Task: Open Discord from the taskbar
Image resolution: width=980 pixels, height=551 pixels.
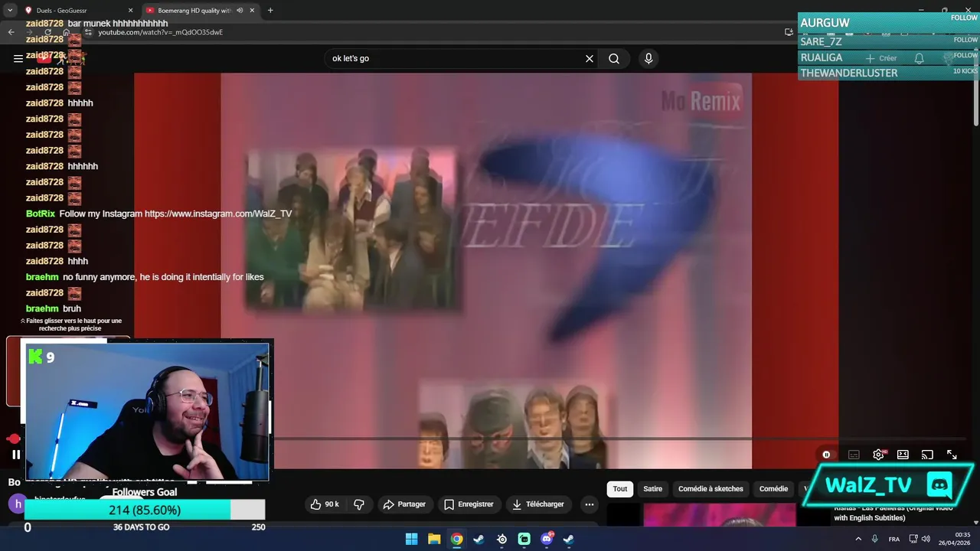Action: 547,539
